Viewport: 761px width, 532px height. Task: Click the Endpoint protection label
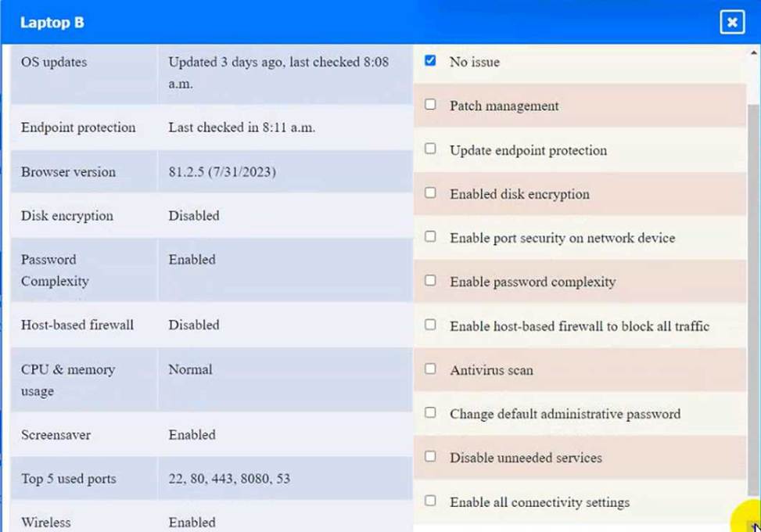[78, 128]
